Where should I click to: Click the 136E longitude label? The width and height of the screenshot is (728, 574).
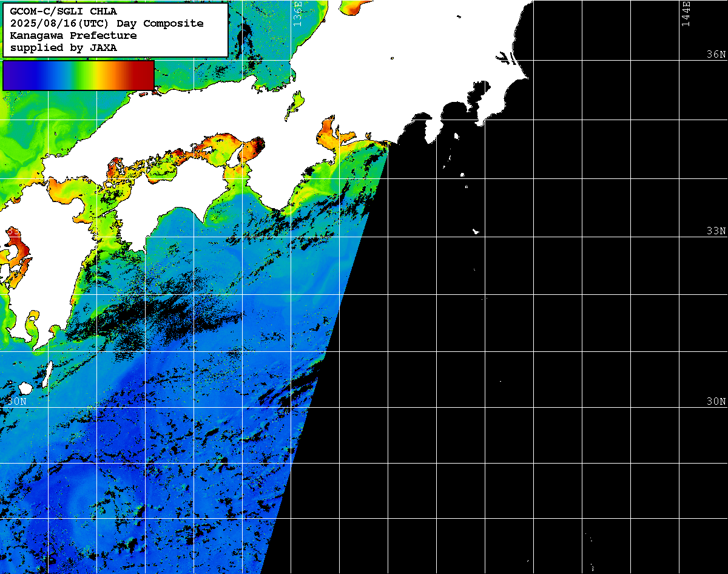pos(297,13)
